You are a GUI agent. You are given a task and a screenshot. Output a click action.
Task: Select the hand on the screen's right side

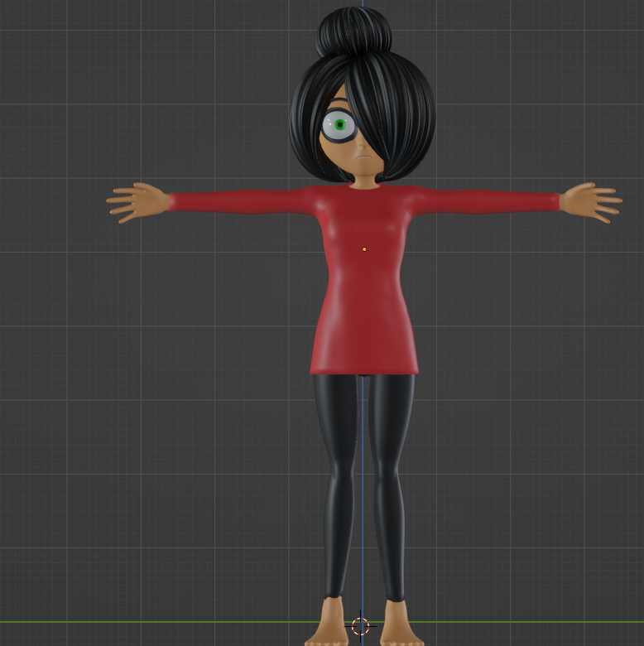(x=590, y=201)
